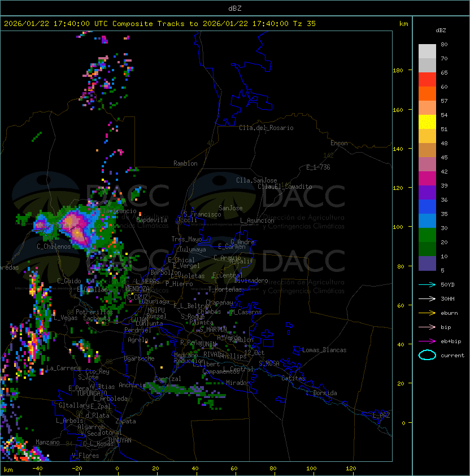The height and width of the screenshot is (476, 470).
Task: Select the slate 5-10 dBZ color band
Action: [427, 263]
